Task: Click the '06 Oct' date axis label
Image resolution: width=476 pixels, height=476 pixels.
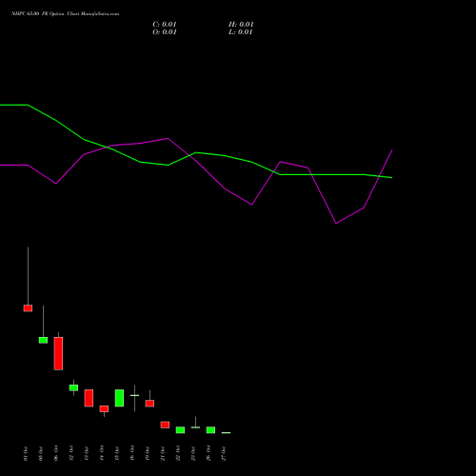Action: pyautogui.click(x=56, y=453)
